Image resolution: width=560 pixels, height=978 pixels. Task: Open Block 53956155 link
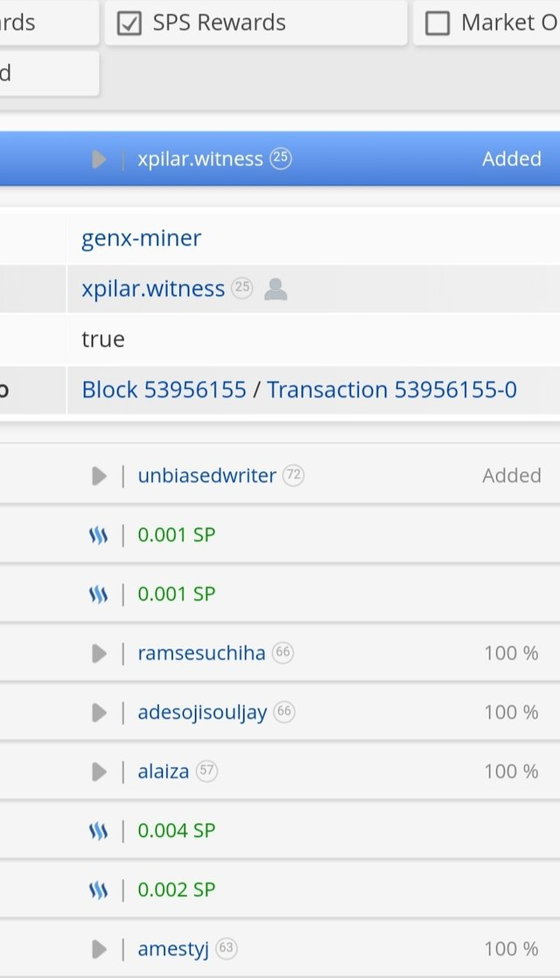click(164, 390)
